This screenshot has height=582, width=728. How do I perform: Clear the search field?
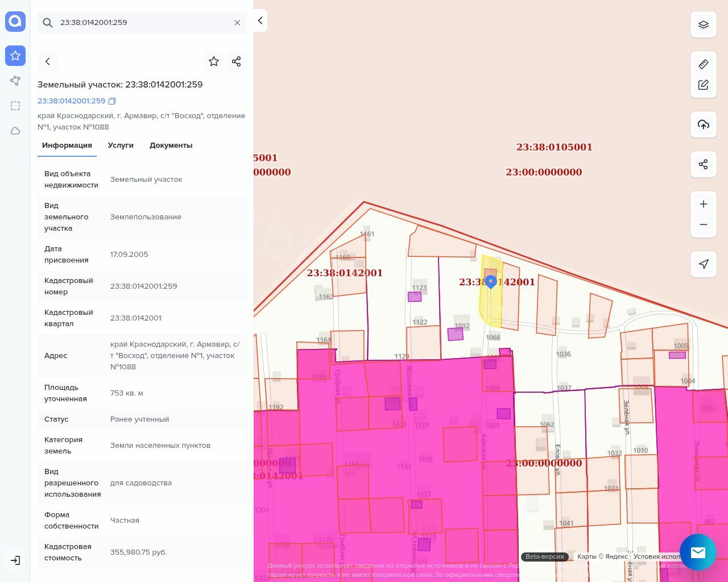(237, 23)
